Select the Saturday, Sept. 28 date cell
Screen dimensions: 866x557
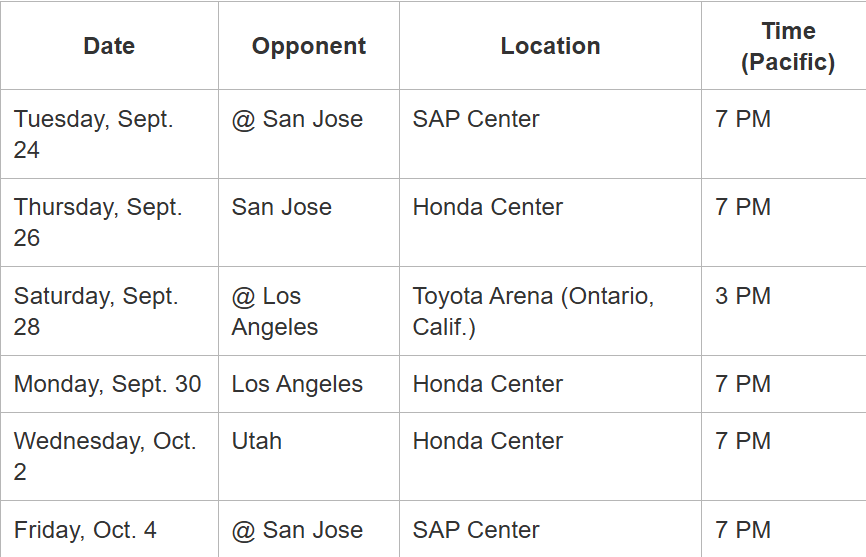click(x=96, y=311)
